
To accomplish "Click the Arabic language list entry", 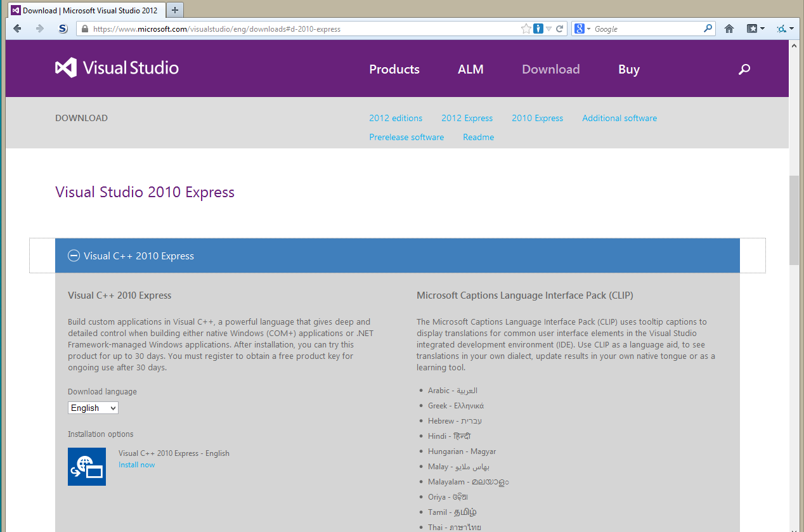I will click(x=453, y=391).
